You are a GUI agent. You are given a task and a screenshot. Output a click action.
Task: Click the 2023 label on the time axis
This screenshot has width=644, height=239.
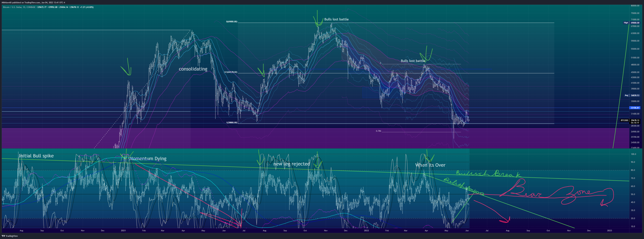pos(610,230)
